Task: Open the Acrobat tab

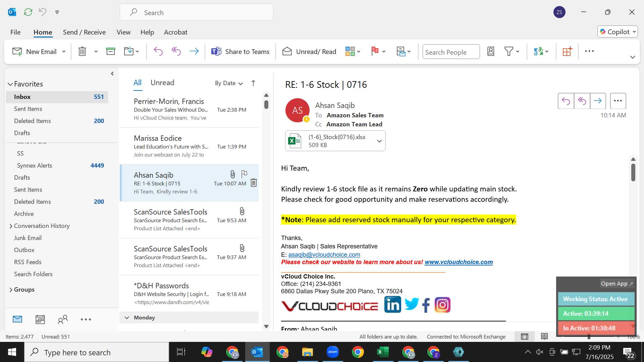Action: (175, 32)
